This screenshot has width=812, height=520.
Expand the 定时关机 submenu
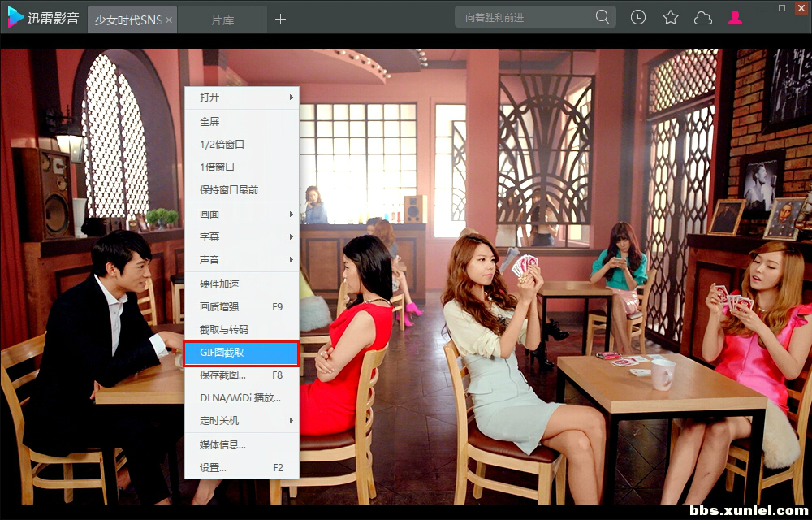(242, 420)
